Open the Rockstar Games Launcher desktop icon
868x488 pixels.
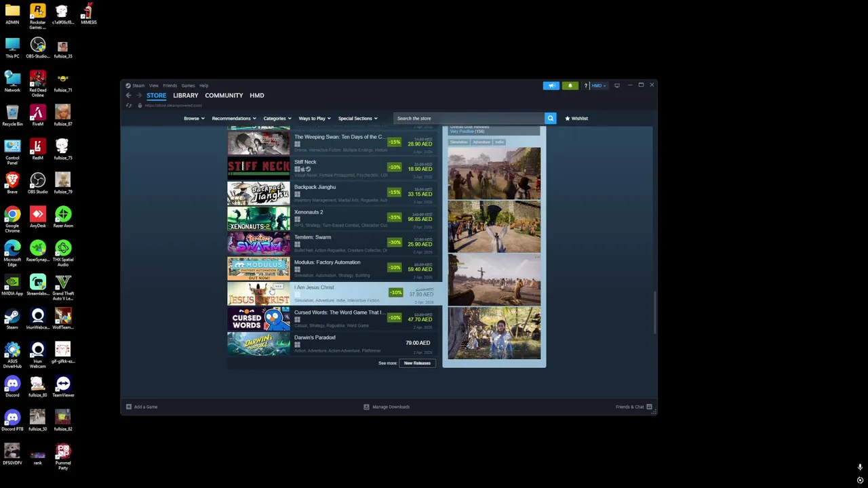[37, 16]
